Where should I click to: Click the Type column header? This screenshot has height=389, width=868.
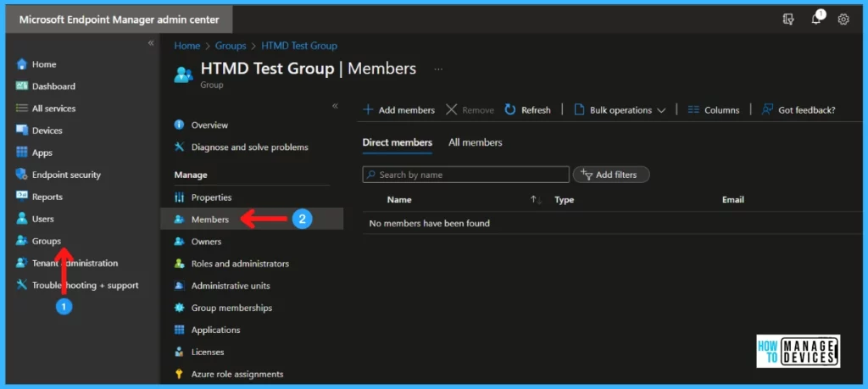(x=564, y=200)
